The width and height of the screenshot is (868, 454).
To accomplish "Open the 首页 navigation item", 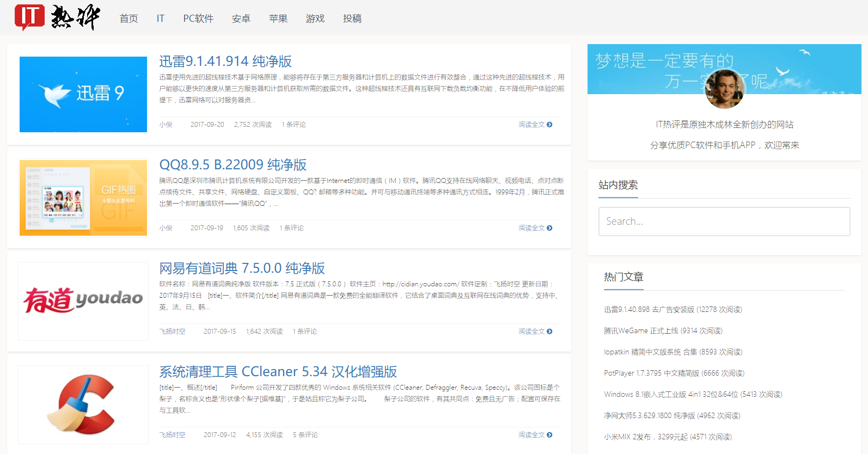I will pyautogui.click(x=129, y=19).
